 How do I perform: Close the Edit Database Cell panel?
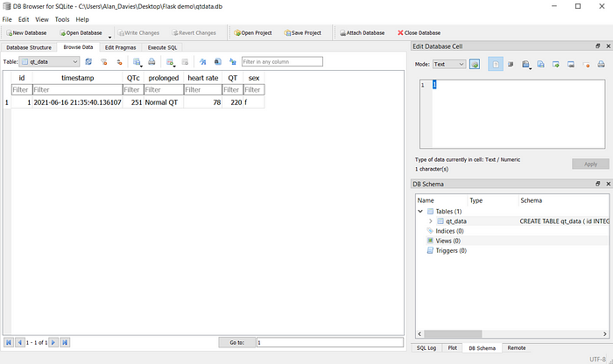pos(609,46)
